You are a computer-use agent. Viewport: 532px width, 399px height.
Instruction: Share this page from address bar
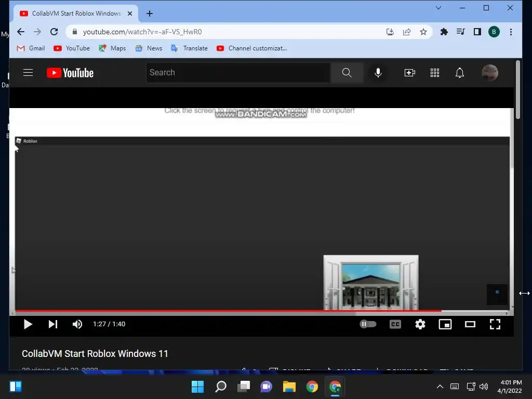click(407, 32)
